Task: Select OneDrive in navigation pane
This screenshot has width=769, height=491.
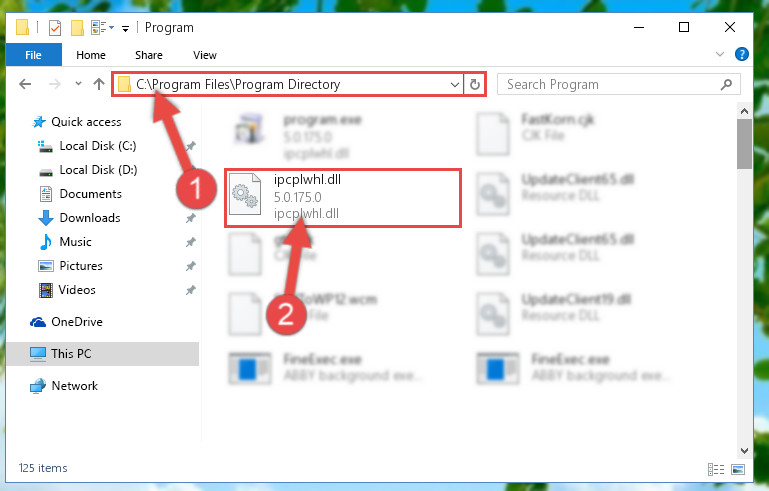Action: coord(77,322)
